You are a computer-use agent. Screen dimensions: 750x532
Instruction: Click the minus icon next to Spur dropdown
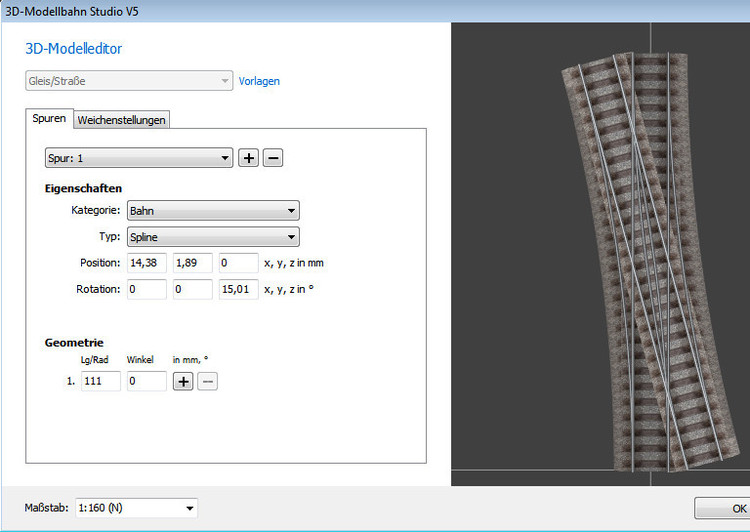pos(272,158)
